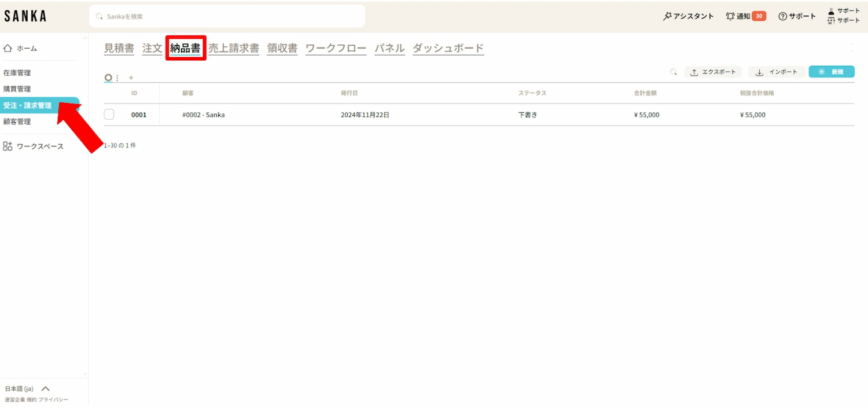Select the 納品書 tab
Screen dimensions: 868x408
point(185,49)
